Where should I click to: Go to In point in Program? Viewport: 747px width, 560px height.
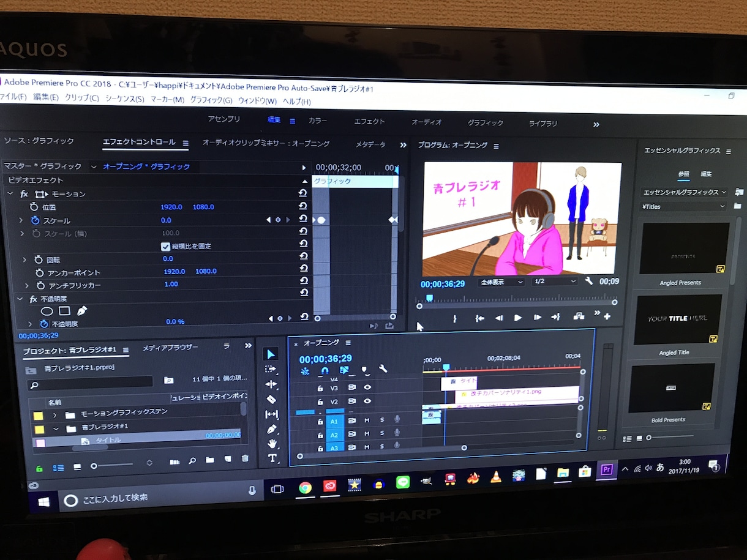(479, 318)
